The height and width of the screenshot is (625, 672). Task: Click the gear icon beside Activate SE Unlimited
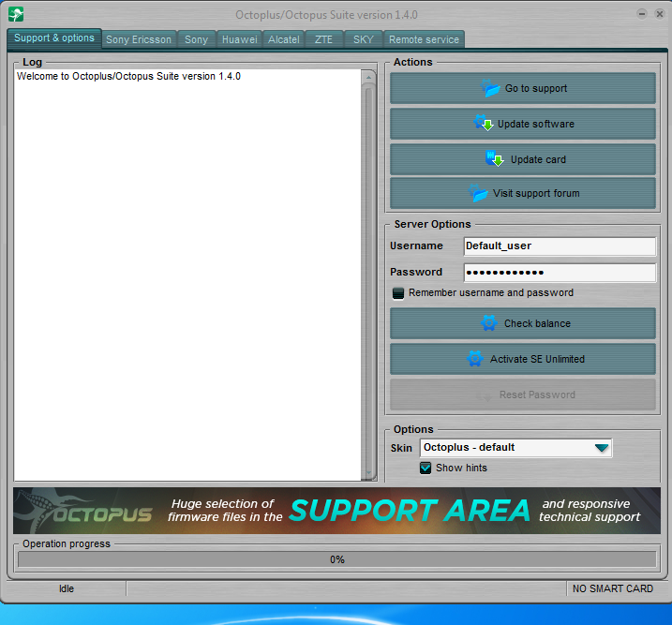tap(475, 359)
